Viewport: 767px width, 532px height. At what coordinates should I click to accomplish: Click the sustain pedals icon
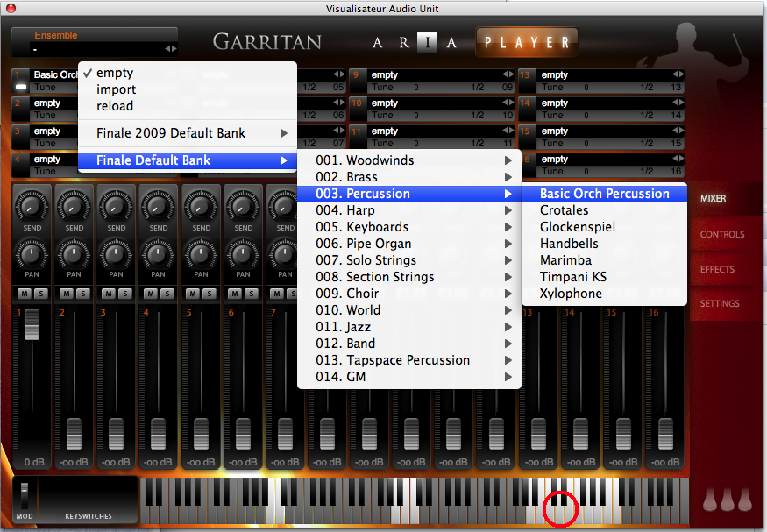pos(728,500)
